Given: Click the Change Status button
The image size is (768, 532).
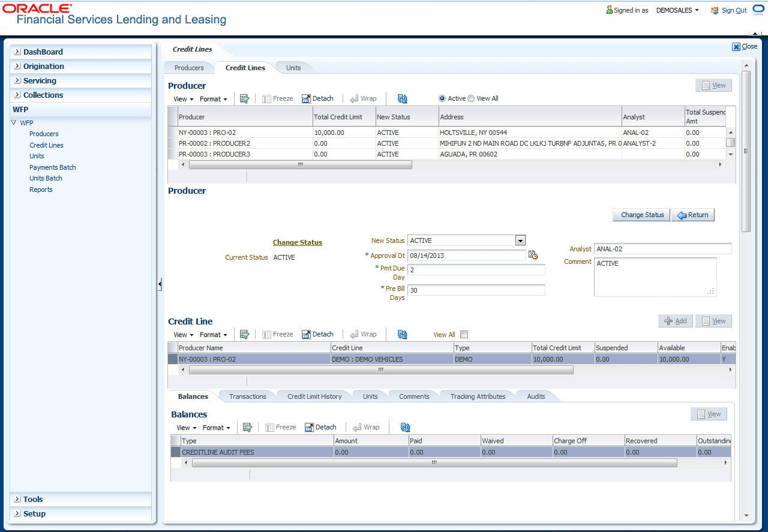Looking at the screenshot, I should pos(641,215).
